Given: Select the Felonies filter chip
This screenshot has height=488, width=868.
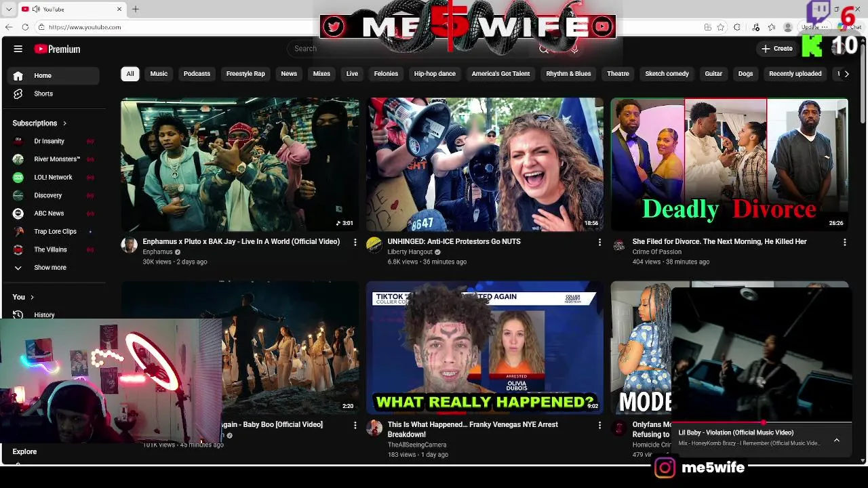Looking at the screenshot, I should (386, 74).
